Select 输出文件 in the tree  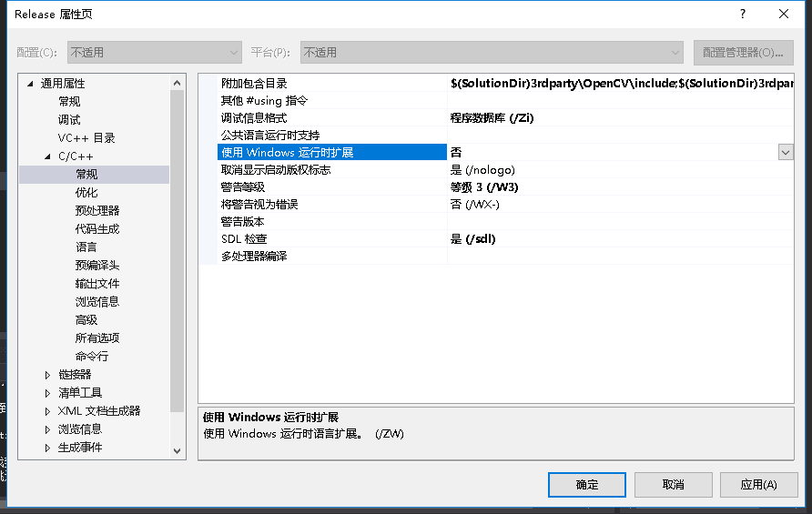pos(97,284)
